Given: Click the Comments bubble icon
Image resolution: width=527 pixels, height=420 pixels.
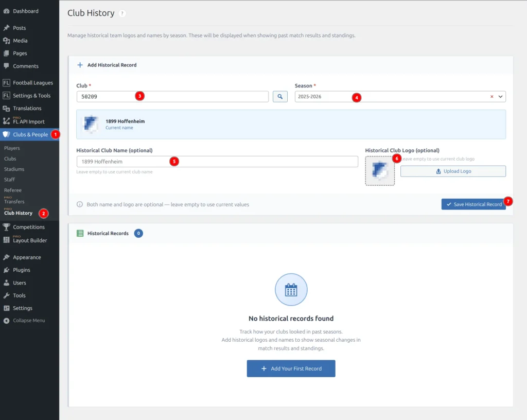Looking at the screenshot, I should tap(6, 66).
